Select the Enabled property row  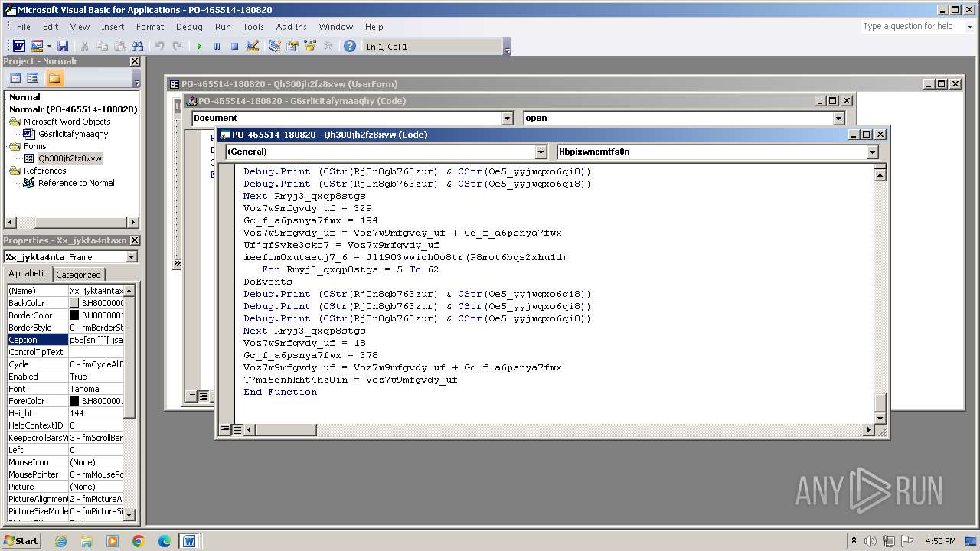click(x=65, y=377)
